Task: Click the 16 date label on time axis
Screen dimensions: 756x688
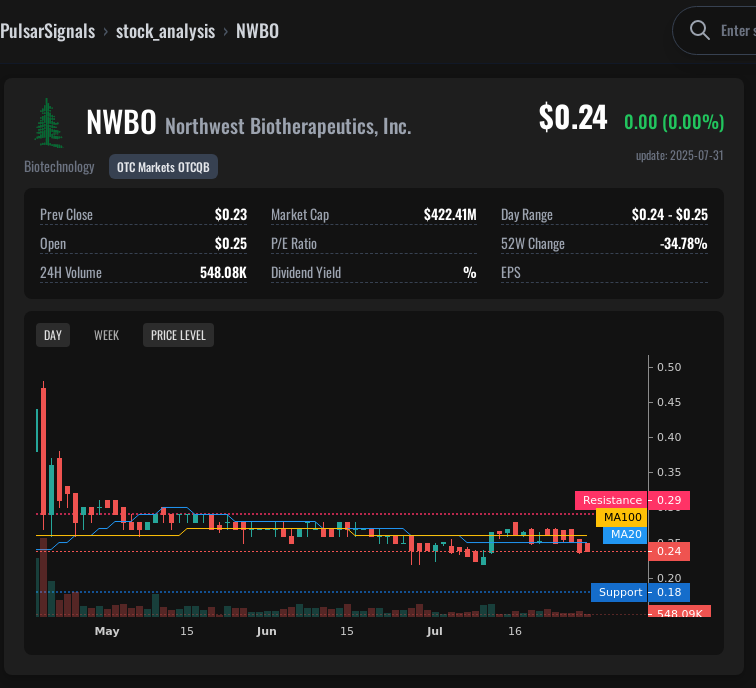Action: coord(514,631)
